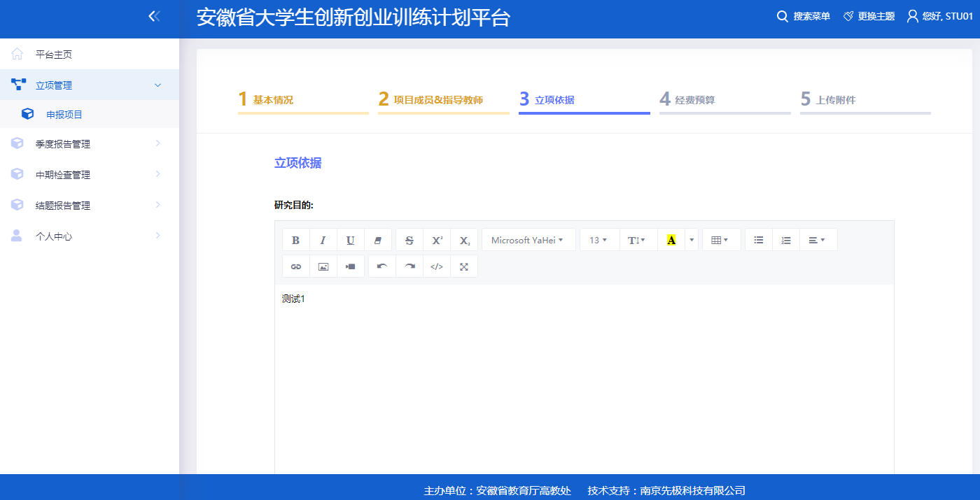Apply the yellow highlight color swatch
This screenshot has width=980, height=500.
(671, 240)
